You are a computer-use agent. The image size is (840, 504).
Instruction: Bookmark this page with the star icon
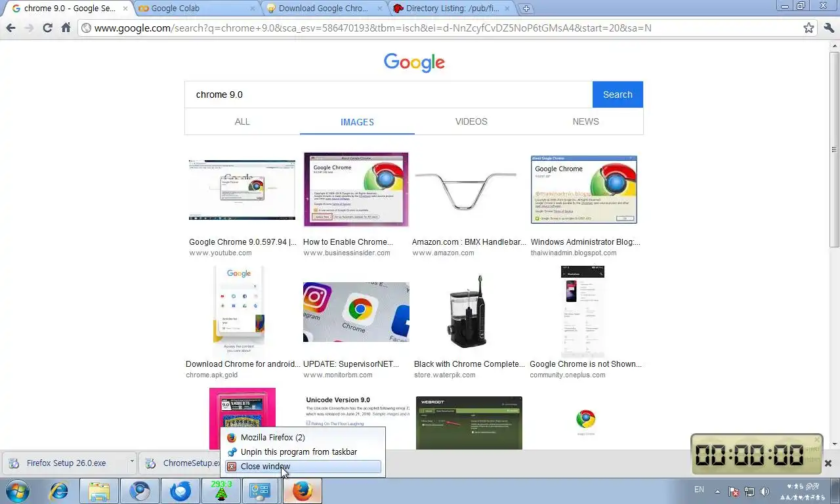808,28
